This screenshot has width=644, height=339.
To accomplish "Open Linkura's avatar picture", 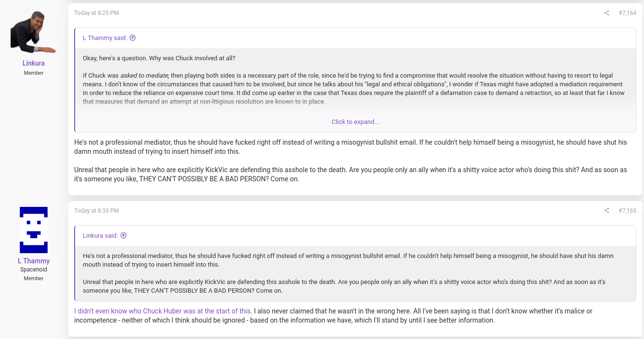I will pyautogui.click(x=34, y=32).
